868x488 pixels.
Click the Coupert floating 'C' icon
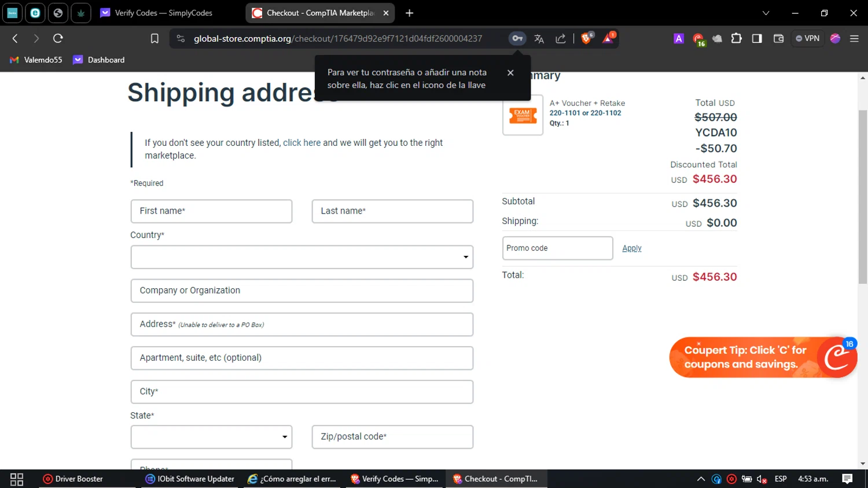pyautogui.click(x=837, y=358)
